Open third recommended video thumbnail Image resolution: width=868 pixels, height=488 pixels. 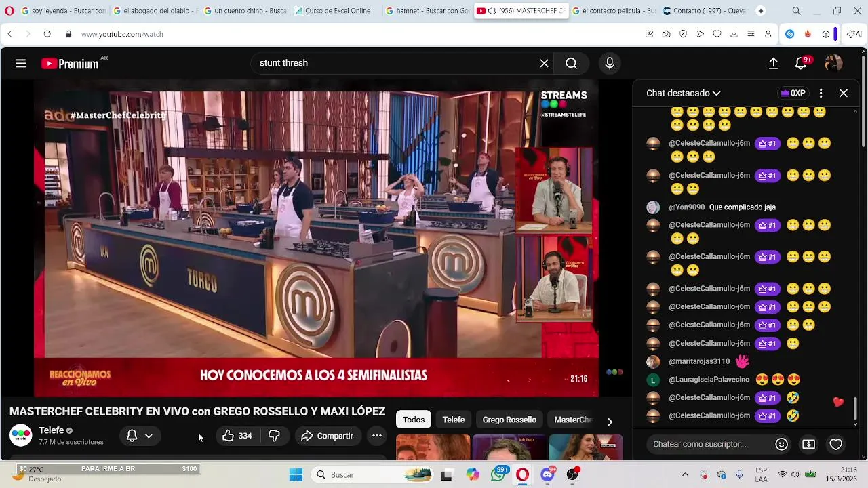(x=585, y=447)
